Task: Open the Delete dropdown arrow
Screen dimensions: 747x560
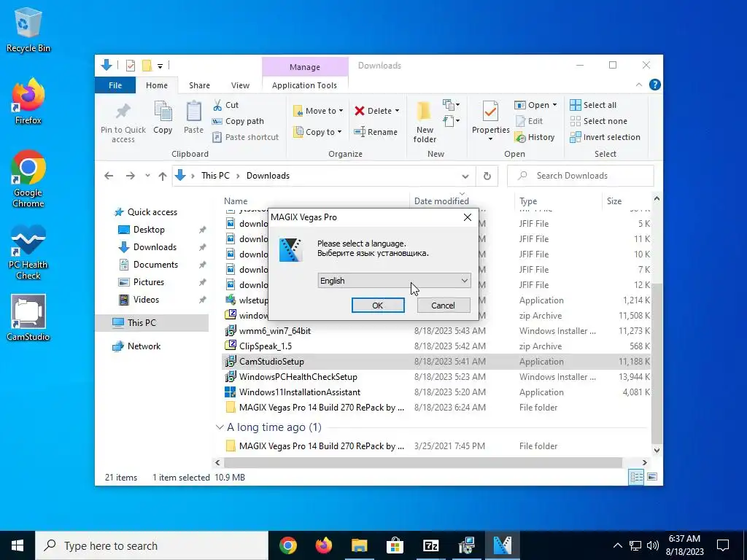Action: (397, 111)
